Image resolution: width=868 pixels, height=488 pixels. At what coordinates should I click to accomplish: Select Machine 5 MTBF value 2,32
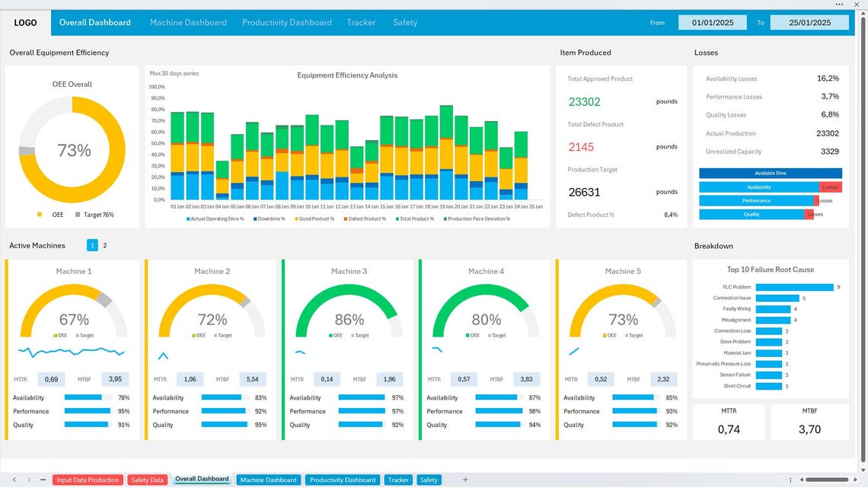coord(663,379)
